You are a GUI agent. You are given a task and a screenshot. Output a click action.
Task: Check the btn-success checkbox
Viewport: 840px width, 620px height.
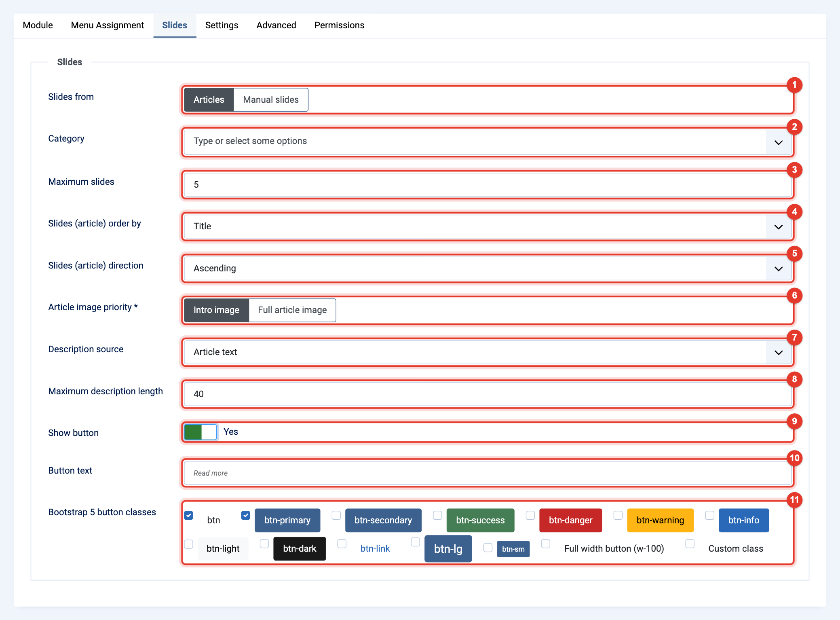coord(437,515)
